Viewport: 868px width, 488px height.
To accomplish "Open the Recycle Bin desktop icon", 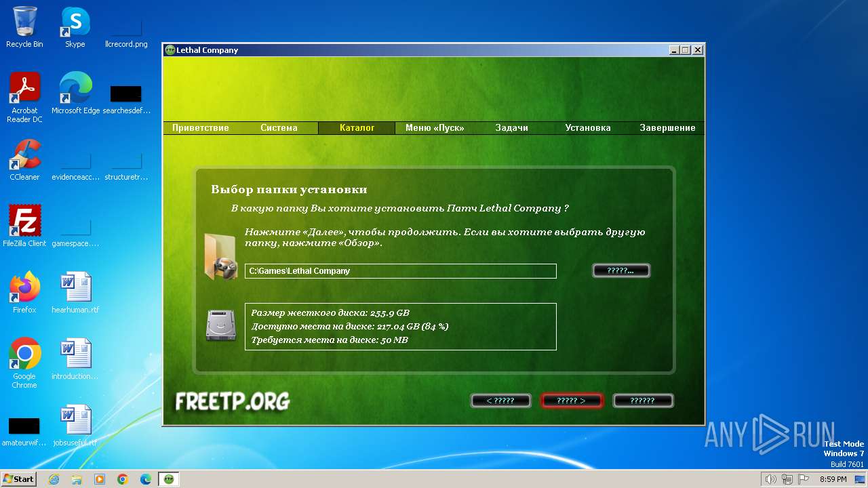I will tap(24, 28).
